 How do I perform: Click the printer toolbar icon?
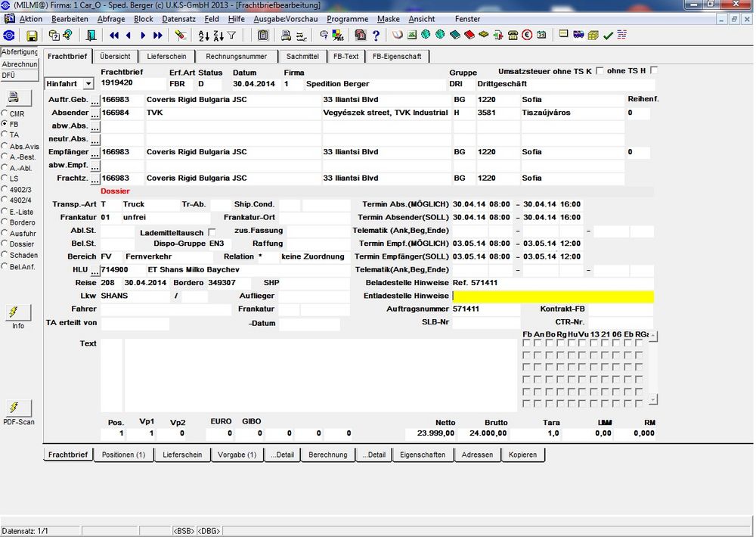[286, 36]
